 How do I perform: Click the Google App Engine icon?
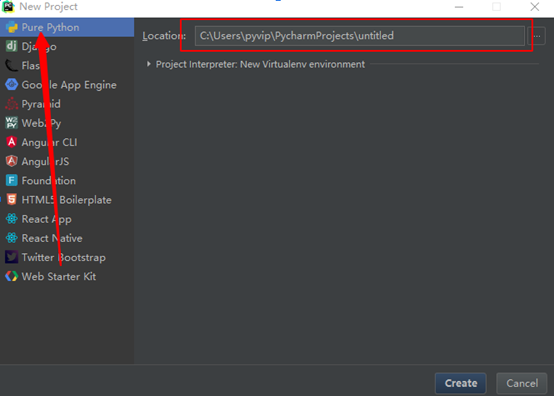tap(11, 84)
